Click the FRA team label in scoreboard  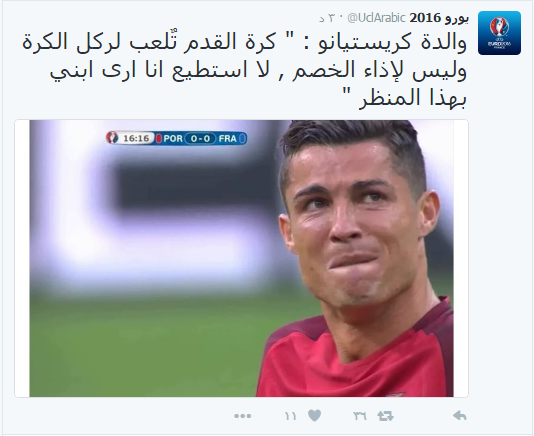click(x=227, y=138)
